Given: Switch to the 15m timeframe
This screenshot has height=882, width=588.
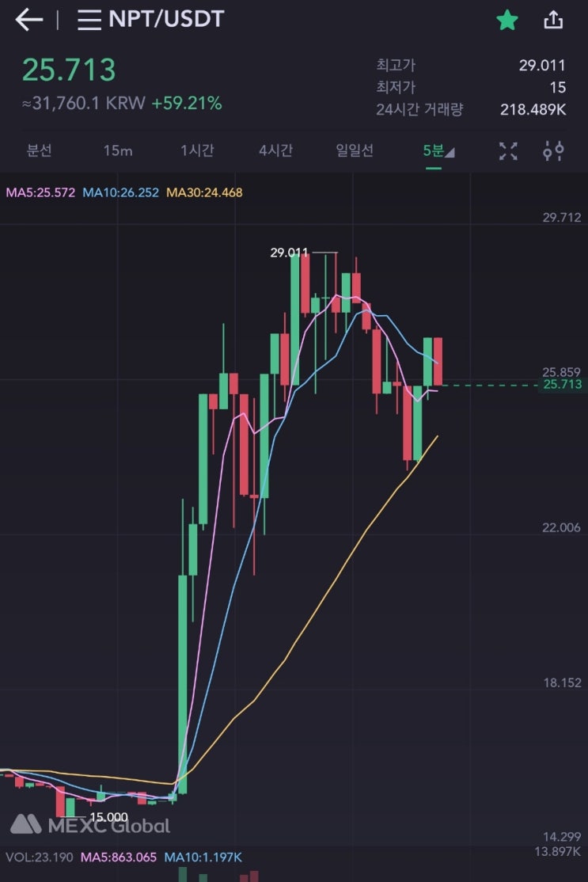Looking at the screenshot, I should (117, 150).
